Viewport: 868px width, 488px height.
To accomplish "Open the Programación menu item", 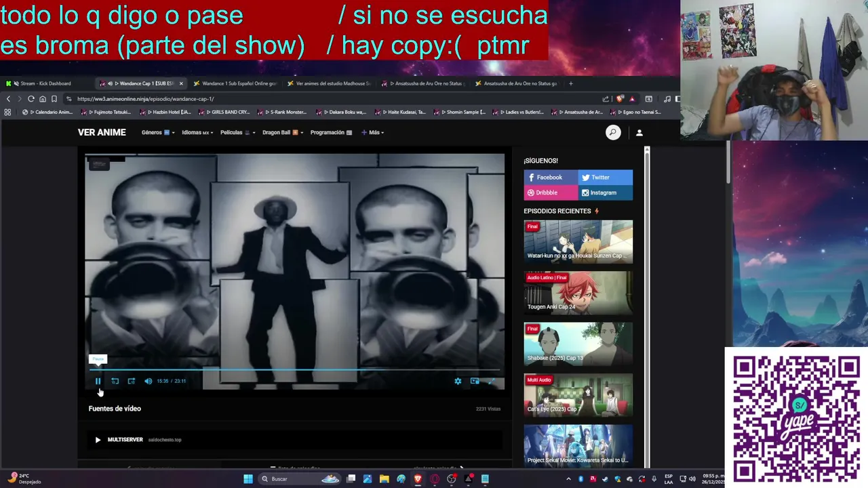I will 331,132.
